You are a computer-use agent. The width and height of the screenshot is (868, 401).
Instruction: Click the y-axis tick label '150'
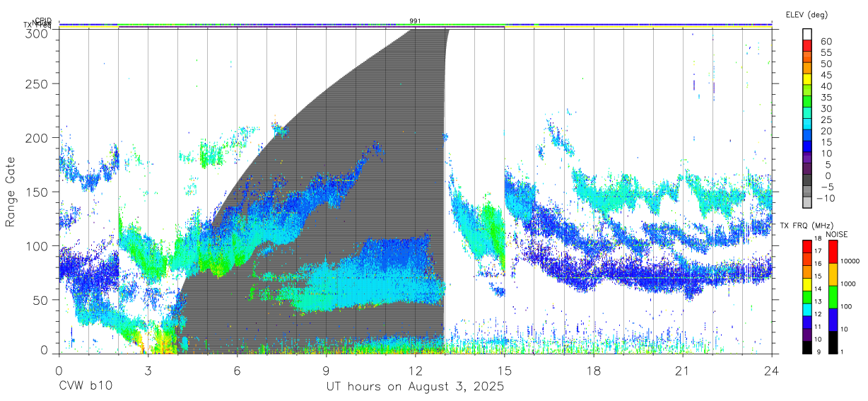pyautogui.click(x=38, y=192)
